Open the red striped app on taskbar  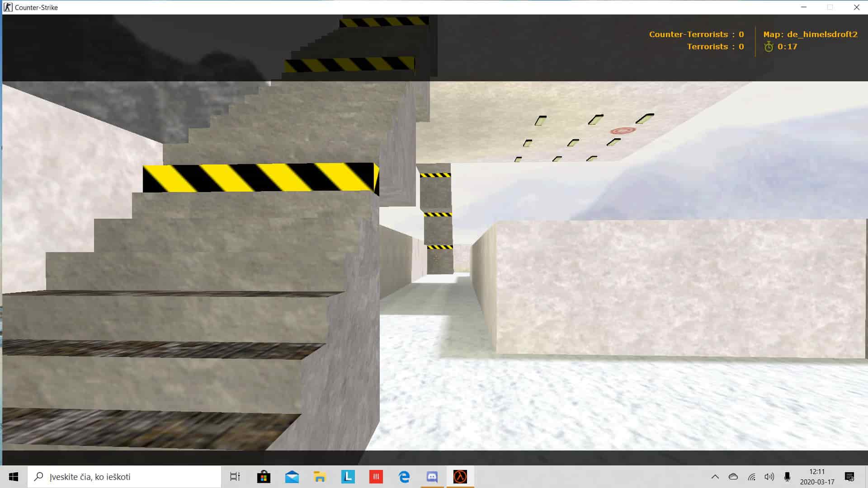(x=376, y=477)
